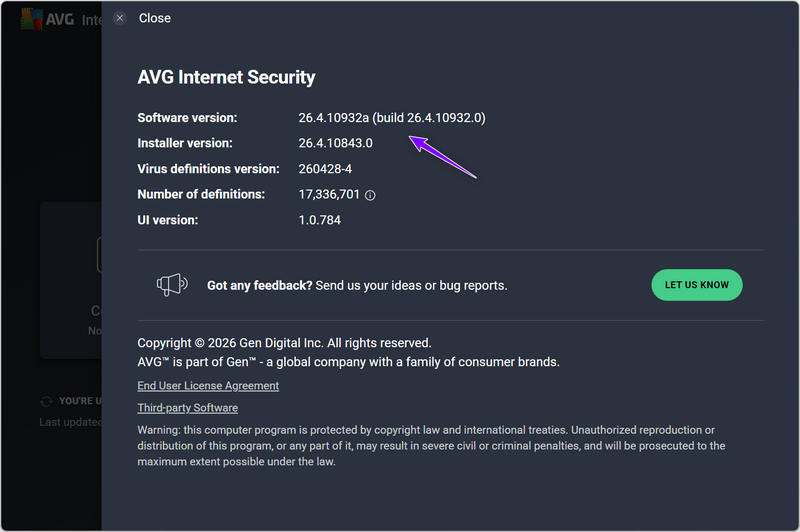The image size is (800, 532).
Task: Click the green refresh icon at bottom left
Action: point(46,401)
